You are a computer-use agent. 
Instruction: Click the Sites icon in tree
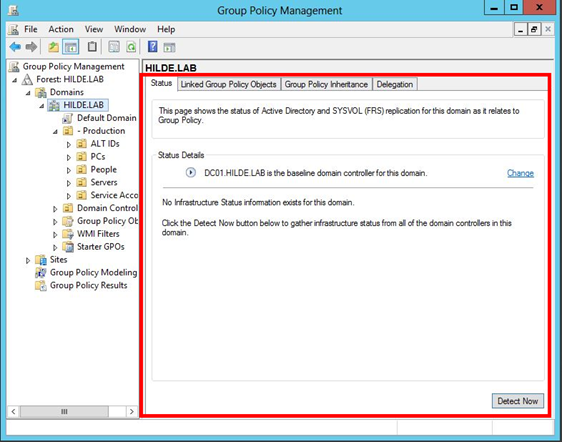(41, 260)
